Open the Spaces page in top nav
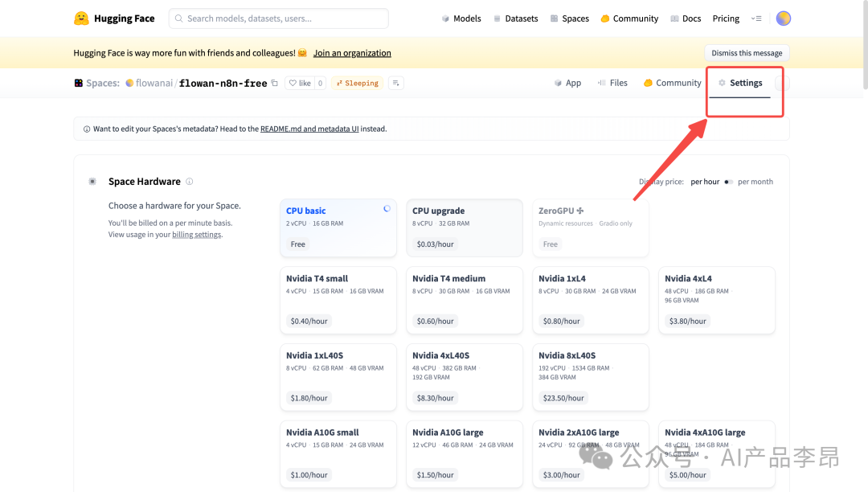 coord(570,18)
